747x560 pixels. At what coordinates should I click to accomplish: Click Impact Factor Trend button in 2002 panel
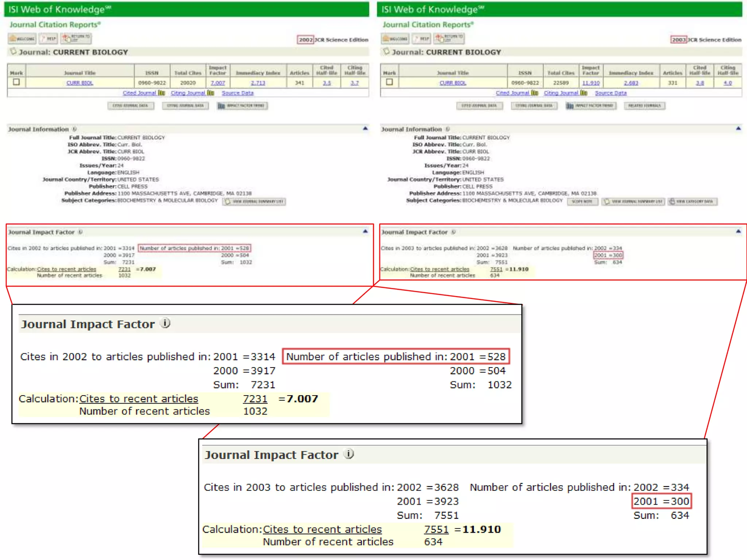[242, 106]
